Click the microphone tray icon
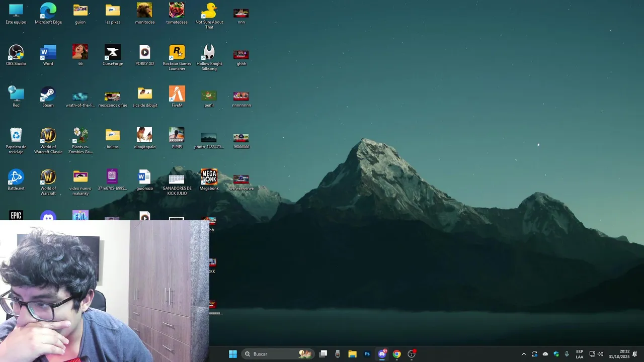This screenshot has width=644, height=362. (567, 354)
